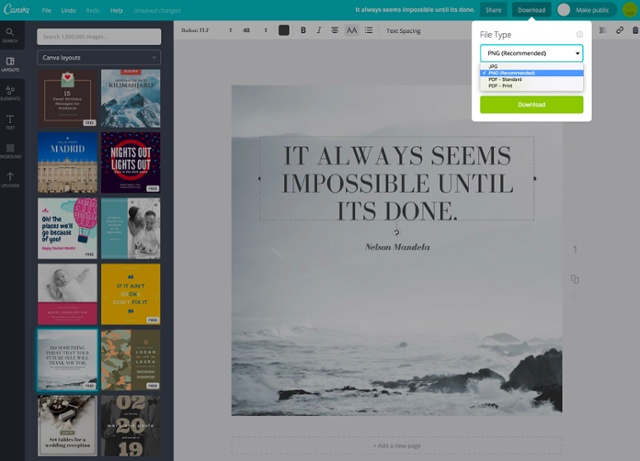Open the Layouts sidebar panel
The width and height of the screenshot is (640, 461).
[x=10, y=65]
